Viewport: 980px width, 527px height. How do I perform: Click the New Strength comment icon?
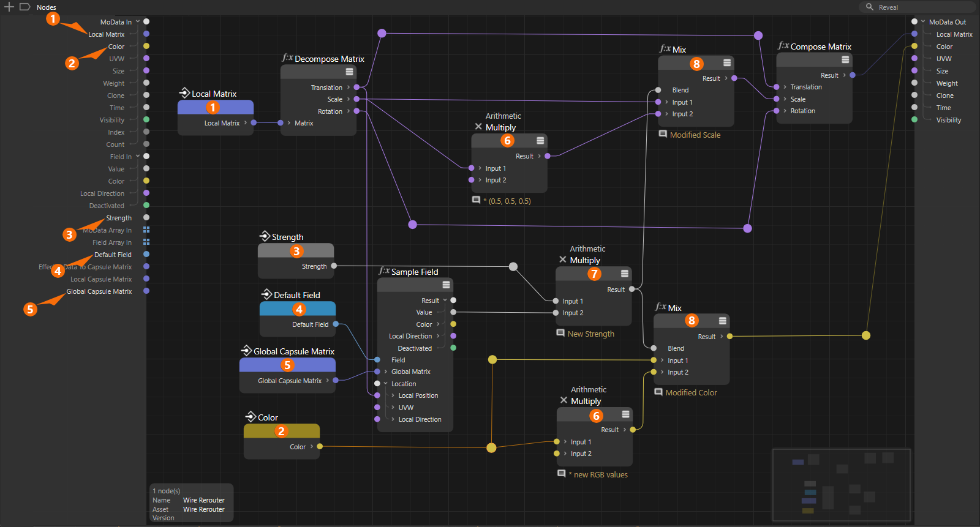(x=560, y=333)
